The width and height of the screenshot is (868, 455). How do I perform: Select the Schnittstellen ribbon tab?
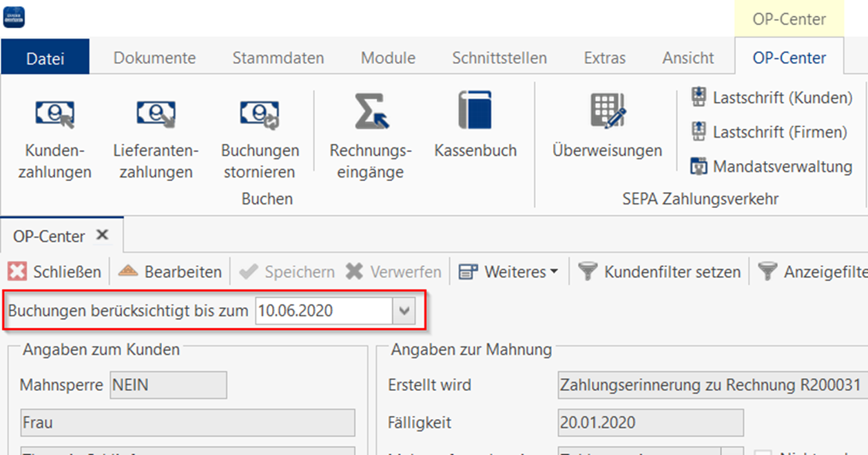pyautogui.click(x=499, y=58)
